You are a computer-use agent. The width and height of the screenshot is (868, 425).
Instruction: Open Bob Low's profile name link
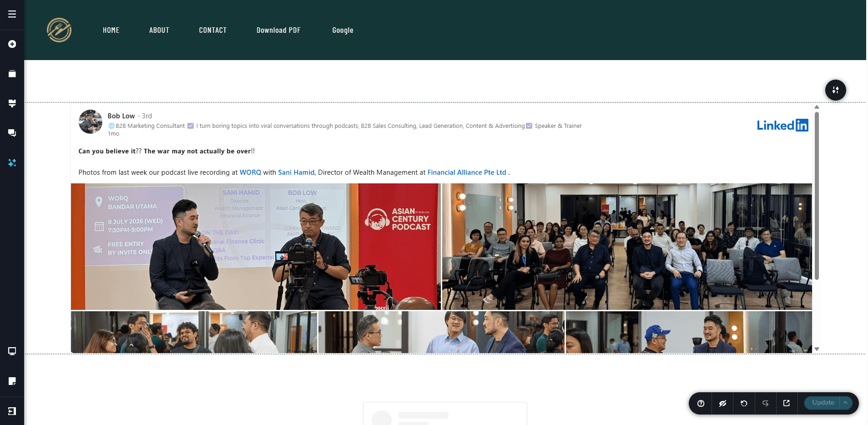(121, 116)
